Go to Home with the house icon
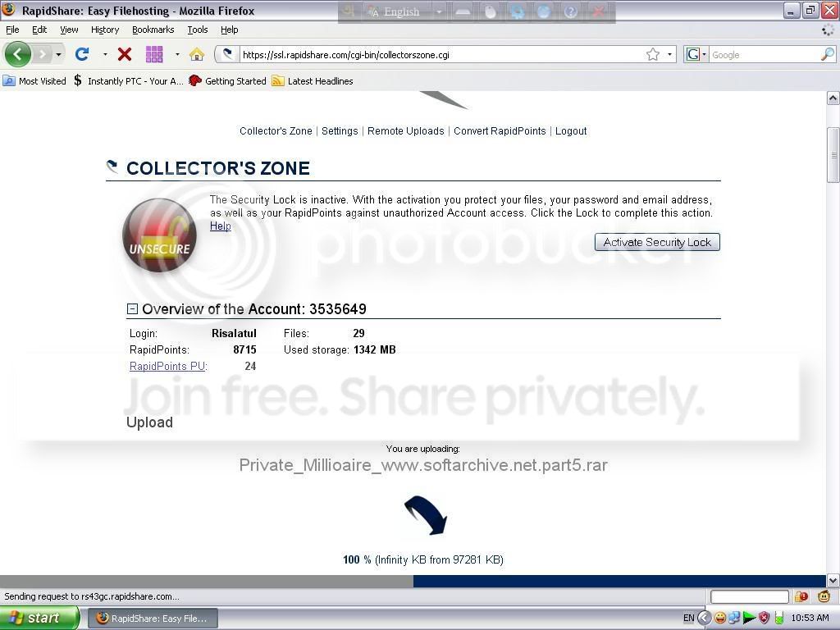The height and width of the screenshot is (630, 840). 197,54
